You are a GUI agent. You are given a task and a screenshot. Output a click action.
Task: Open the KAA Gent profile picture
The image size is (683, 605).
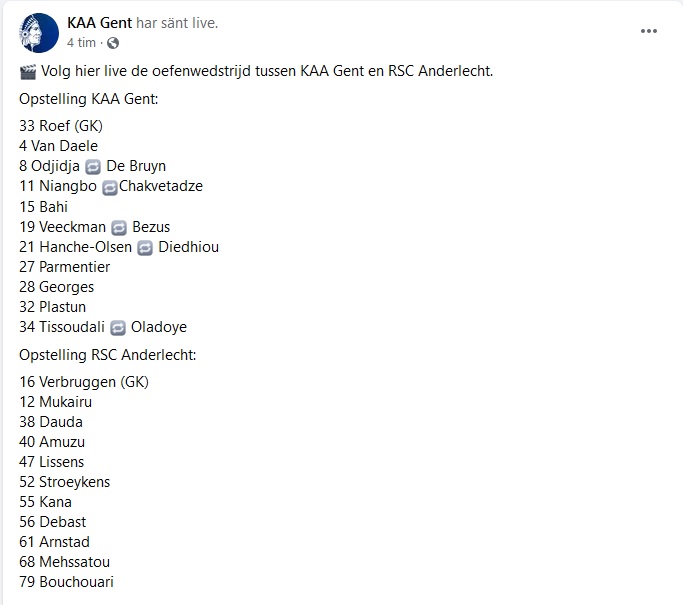(39, 33)
